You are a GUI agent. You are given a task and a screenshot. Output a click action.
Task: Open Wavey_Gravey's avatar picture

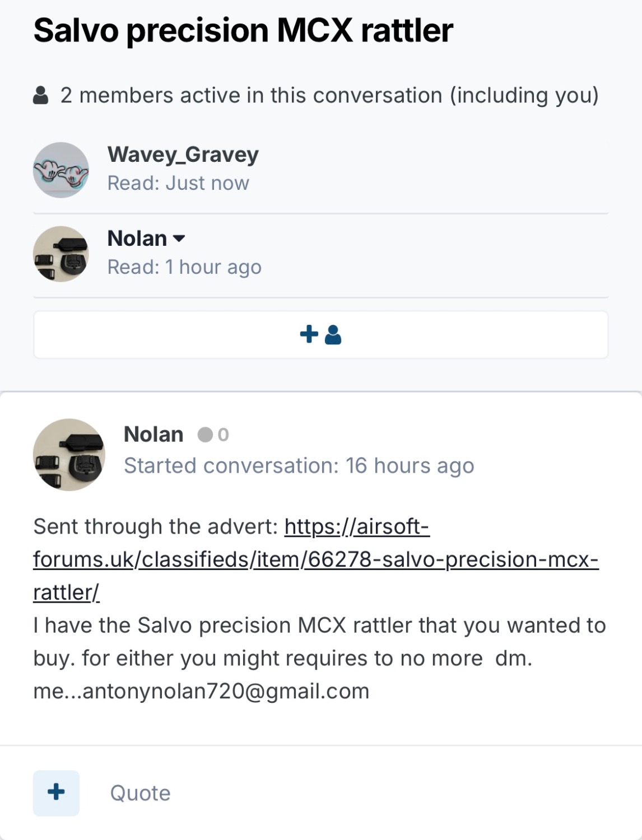point(61,170)
